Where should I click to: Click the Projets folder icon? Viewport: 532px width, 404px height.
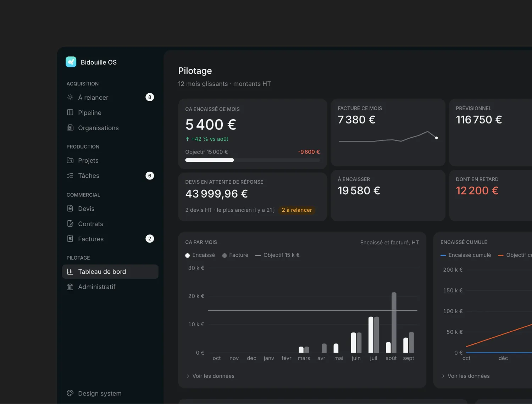pyautogui.click(x=70, y=160)
